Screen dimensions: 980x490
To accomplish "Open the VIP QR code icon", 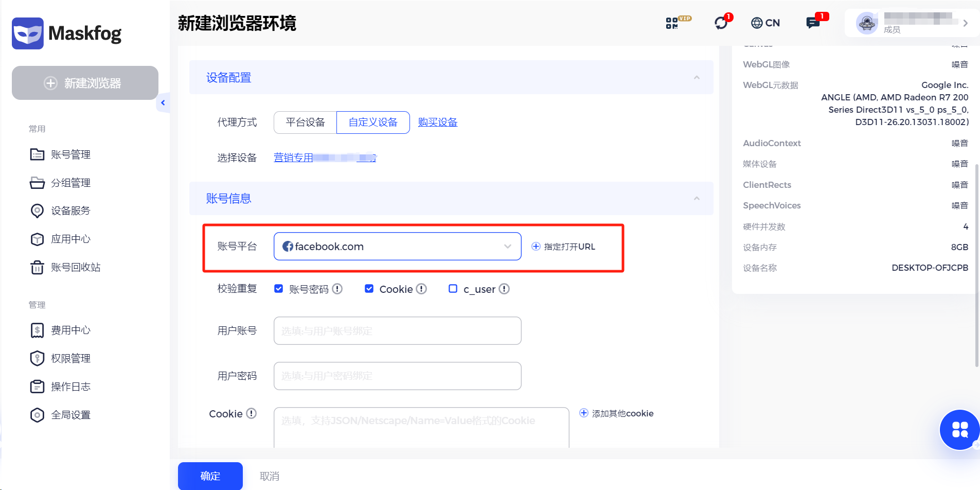I will click(672, 23).
